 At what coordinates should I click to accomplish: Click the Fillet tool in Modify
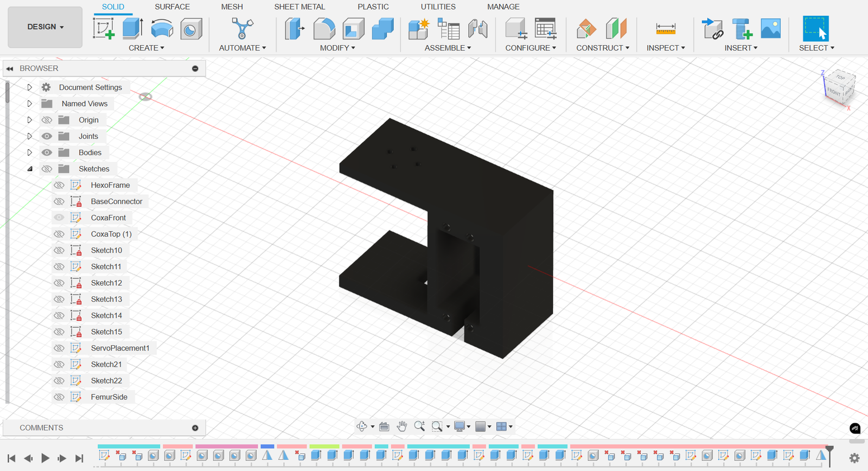(324, 28)
